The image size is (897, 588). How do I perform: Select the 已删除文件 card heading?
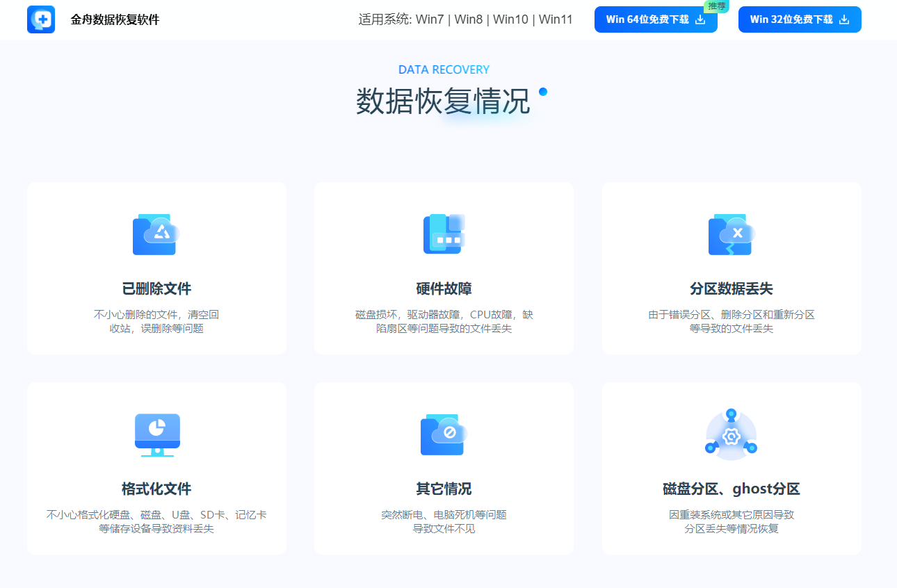156,288
